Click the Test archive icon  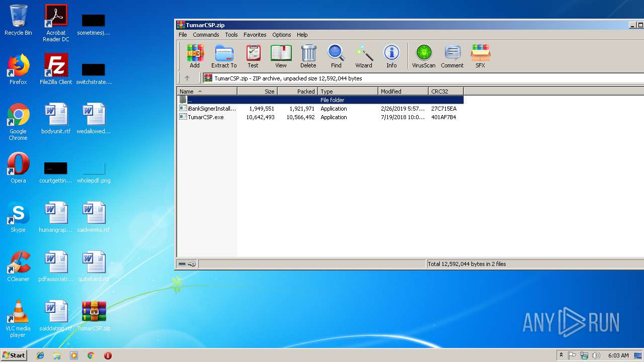(253, 56)
